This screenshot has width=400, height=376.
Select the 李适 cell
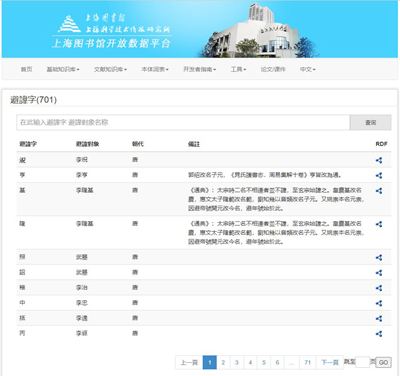click(x=82, y=318)
